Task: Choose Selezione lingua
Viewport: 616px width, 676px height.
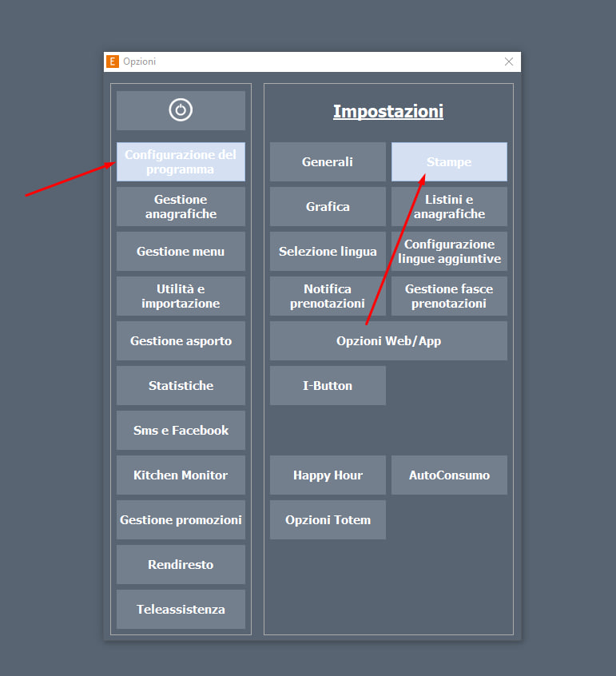Action: click(328, 252)
